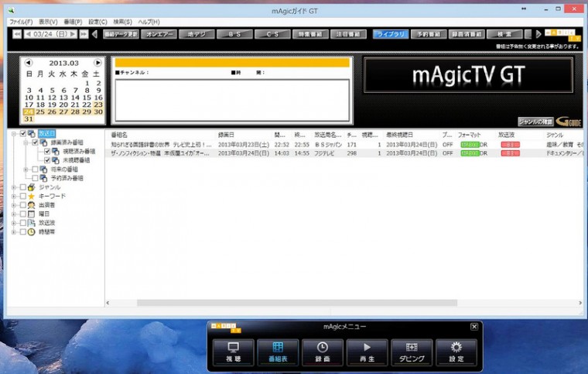The width and height of the screenshot is (588, 374).
Task: Uncheck the 未視聴番組 checkbox
Action: click(x=46, y=160)
